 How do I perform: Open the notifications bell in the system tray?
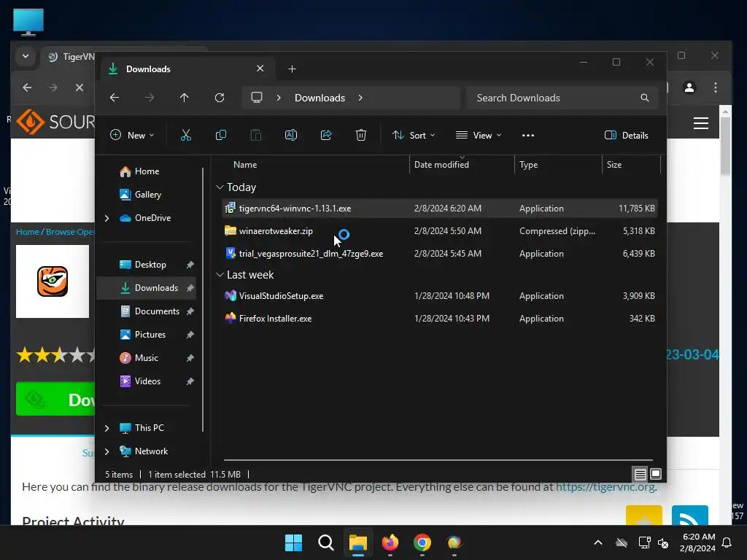pyautogui.click(x=727, y=542)
